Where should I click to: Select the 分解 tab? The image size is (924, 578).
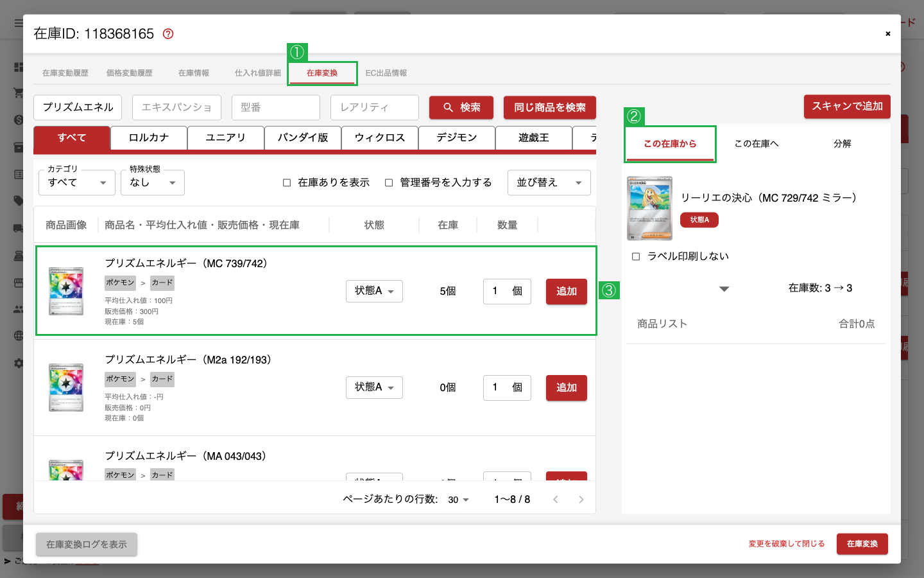click(x=843, y=144)
